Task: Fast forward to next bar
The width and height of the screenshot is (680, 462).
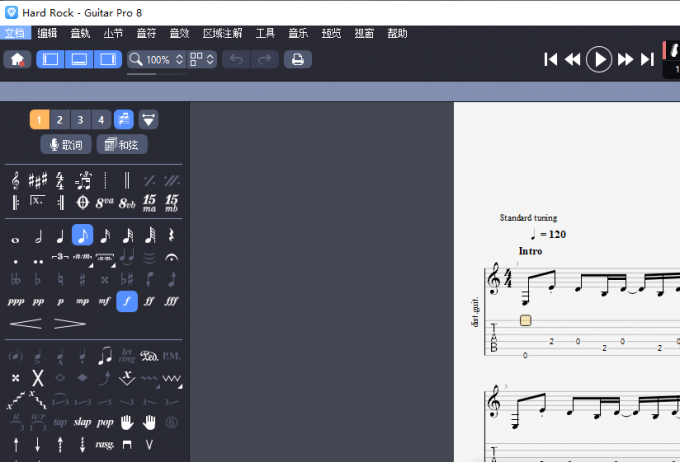Action: tap(625, 59)
